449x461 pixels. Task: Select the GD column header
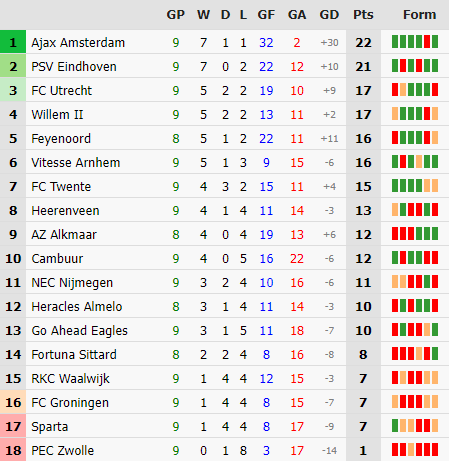point(329,15)
